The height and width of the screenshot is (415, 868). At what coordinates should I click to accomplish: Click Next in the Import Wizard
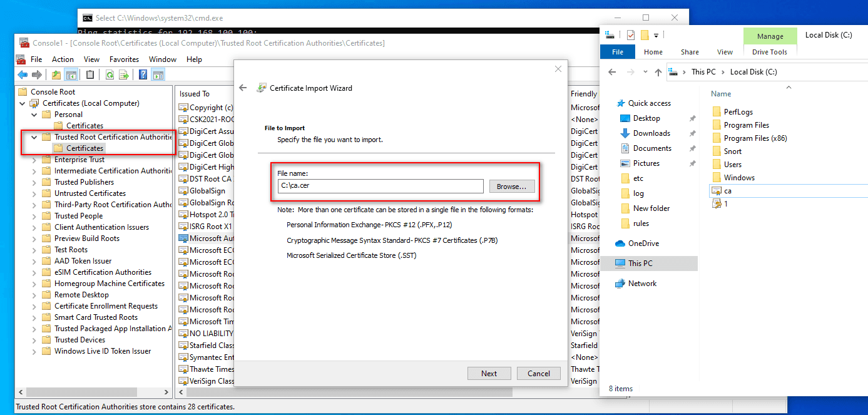489,374
